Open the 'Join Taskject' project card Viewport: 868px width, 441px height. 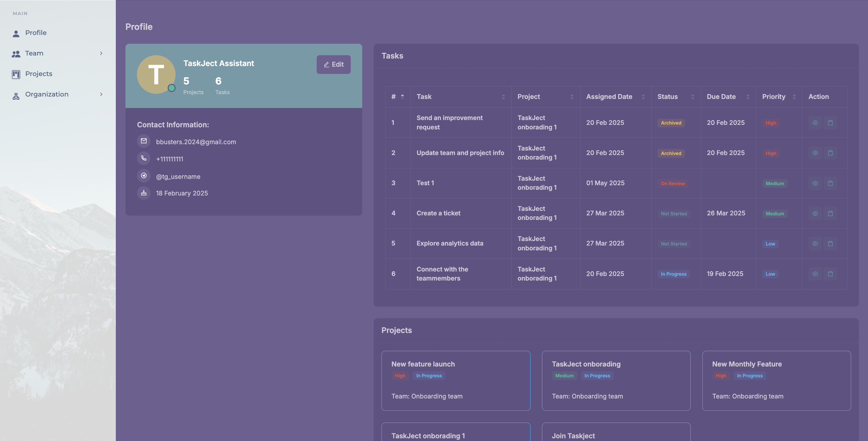pyautogui.click(x=616, y=432)
